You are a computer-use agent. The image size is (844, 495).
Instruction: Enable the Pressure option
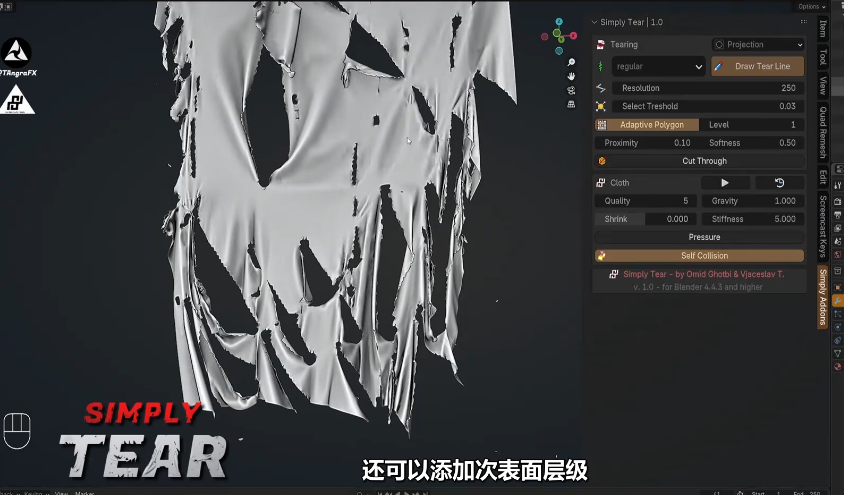[699, 237]
